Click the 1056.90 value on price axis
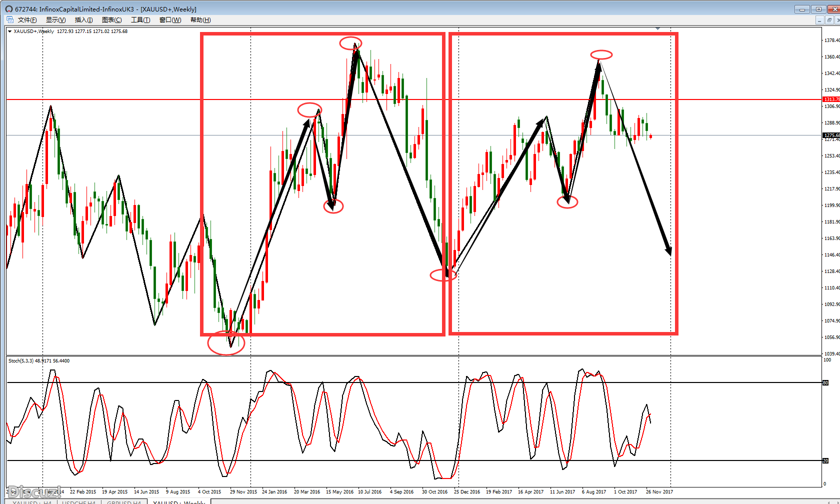The height and width of the screenshot is (504, 840). [x=832, y=337]
